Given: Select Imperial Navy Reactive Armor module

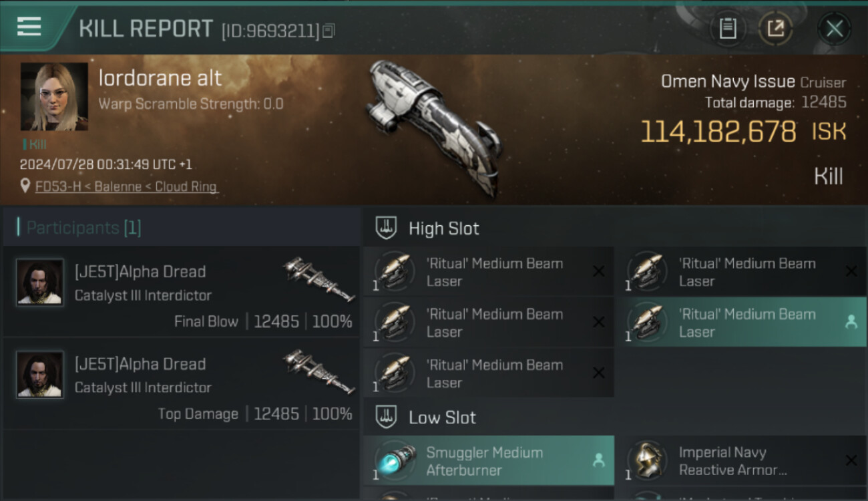Looking at the screenshot, I should (741, 460).
